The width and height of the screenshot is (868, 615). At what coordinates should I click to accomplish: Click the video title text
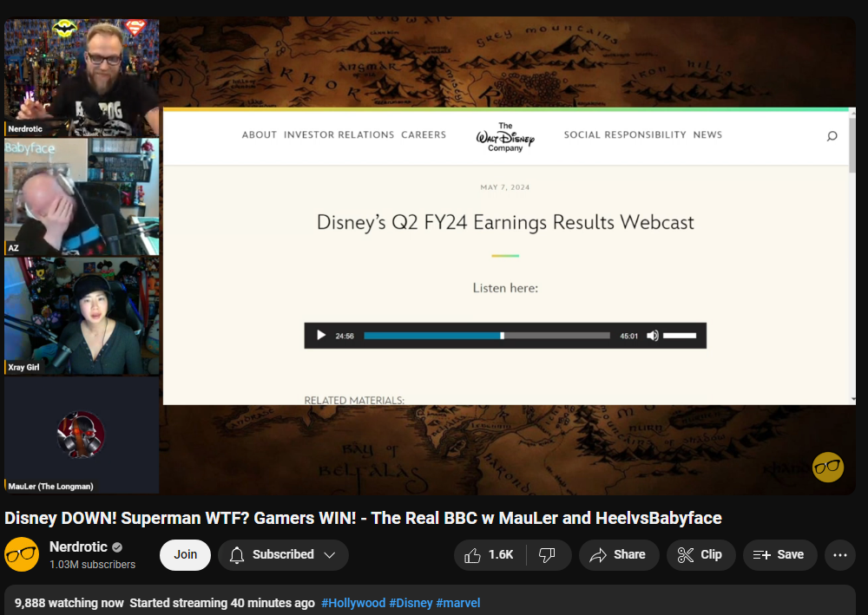[363, 518]
